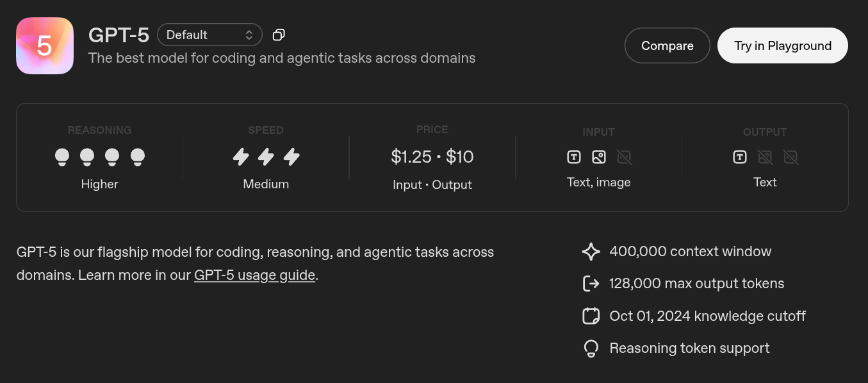The image size is (868, 383).
Task: Click the max output tokens arrow icon
Action: [591, 284]
